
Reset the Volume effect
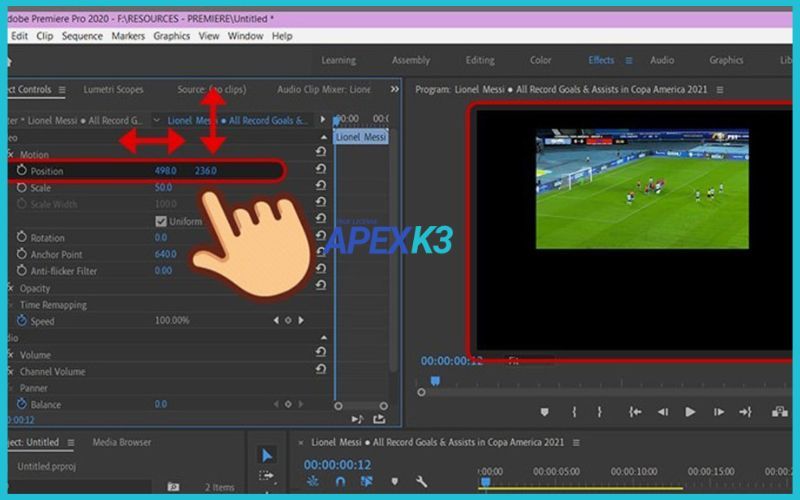pyautogui.click(x=320, y=352)
